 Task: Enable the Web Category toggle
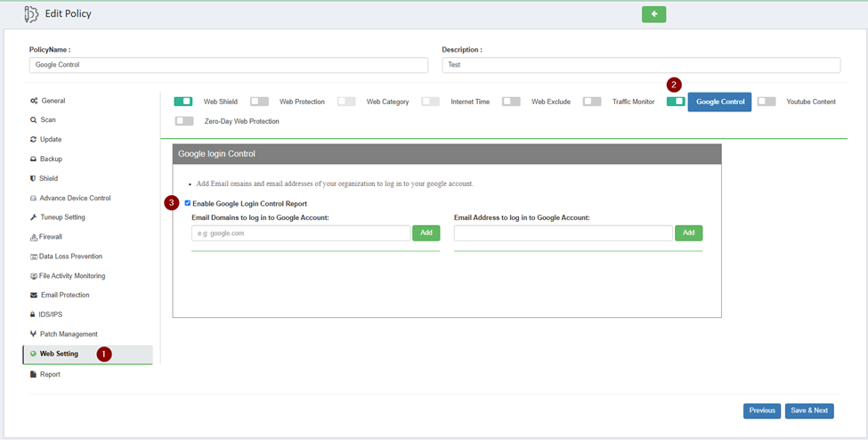[346, 102]
